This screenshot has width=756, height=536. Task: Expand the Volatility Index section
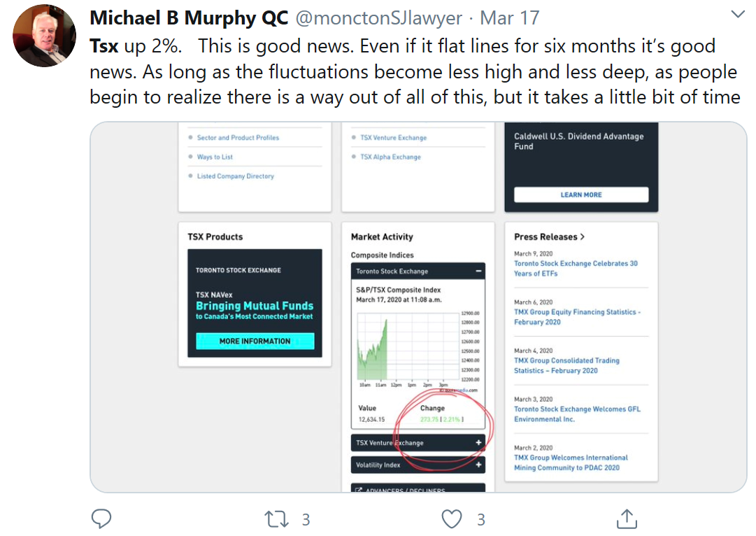tap(478, 465)
